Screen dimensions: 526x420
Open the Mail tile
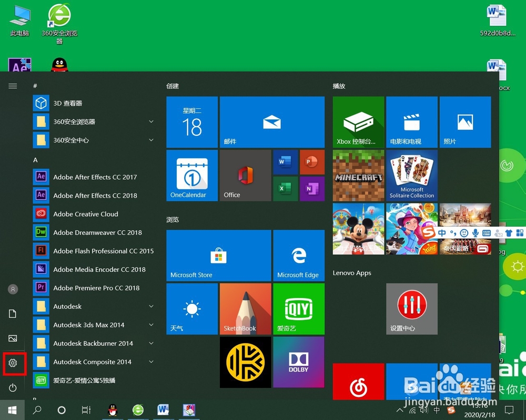click(272, 122)
